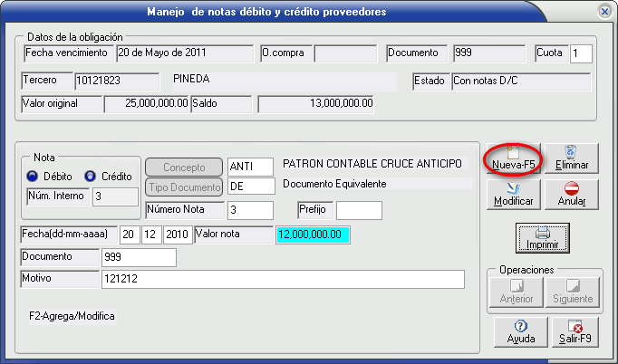Click the highlighted Valor nota field
The width and height of the screenshot is (618, 364).
[x=313, y=235]
